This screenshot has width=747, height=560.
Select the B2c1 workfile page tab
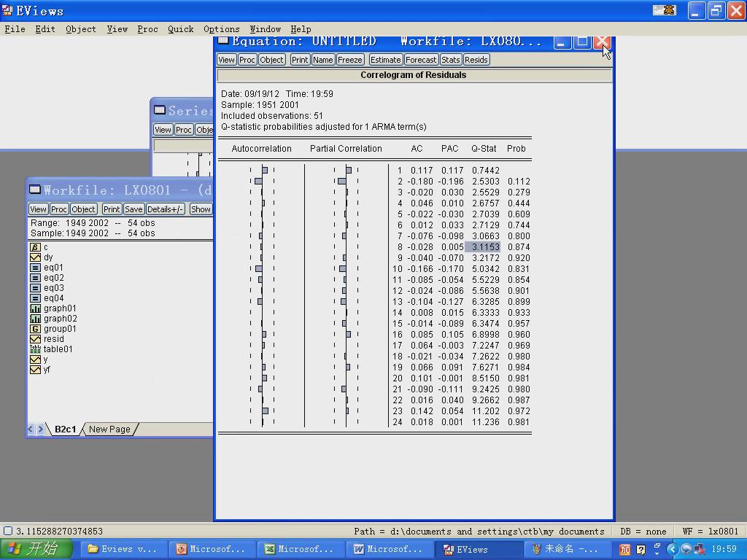65,429
